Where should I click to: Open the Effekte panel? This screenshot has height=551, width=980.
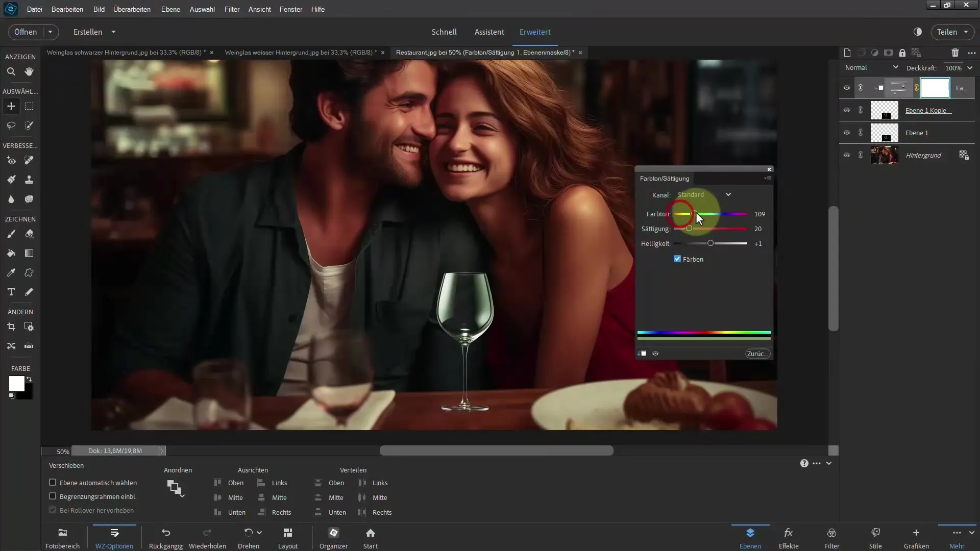[789, 538]
